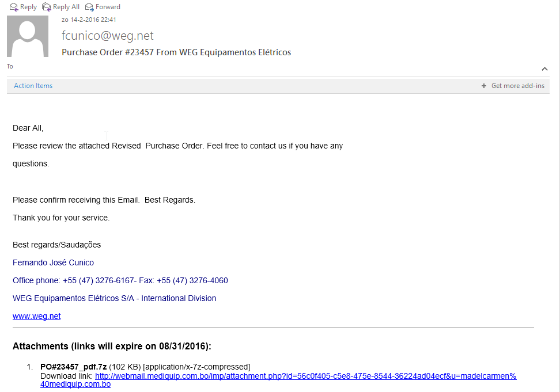Collapse the message header with chevron
The width and height of the screenshot is (560, 392).
(x=544, y=69)
